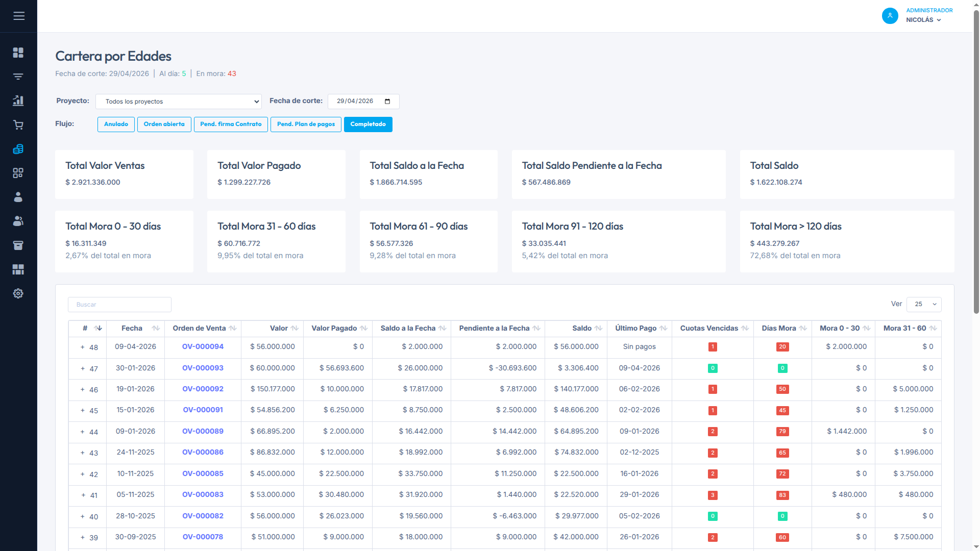This screenshot has height=551, width=980.
Task: Open the calendar picker in Fecha de corte
Action: pyautogui.click(x=387, y=102)
